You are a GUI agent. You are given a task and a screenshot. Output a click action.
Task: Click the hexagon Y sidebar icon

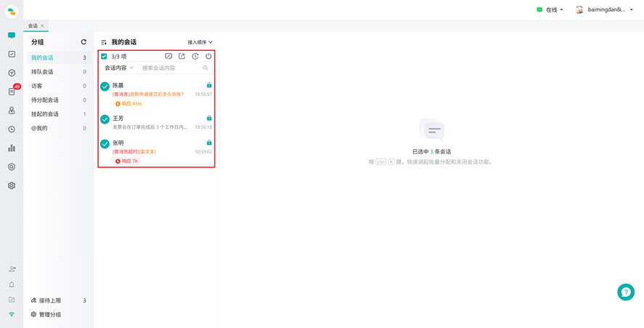[12, 73]
